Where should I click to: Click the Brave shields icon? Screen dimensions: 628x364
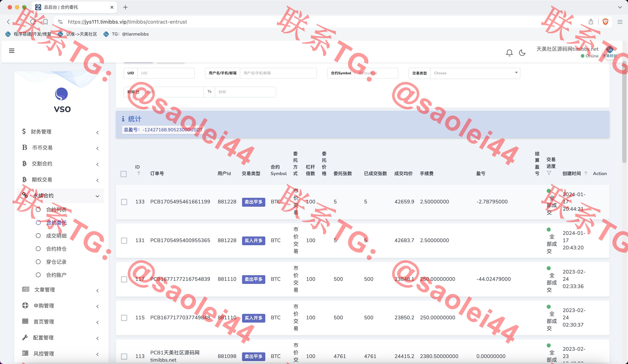tap(605, 22)
